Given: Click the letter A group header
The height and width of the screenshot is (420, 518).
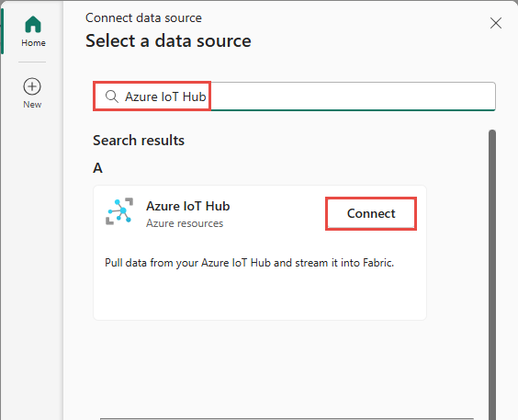Looking at the screenshot, I should coord(97,168).
